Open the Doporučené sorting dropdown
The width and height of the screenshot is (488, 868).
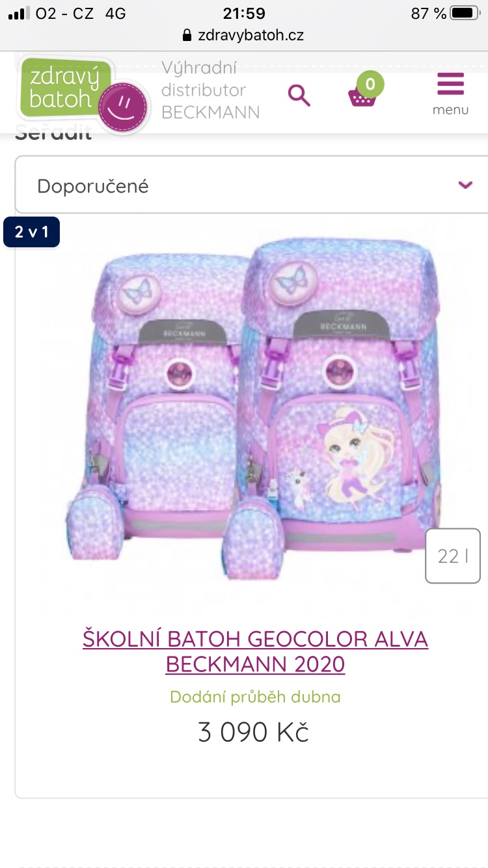tap(251, 185)
